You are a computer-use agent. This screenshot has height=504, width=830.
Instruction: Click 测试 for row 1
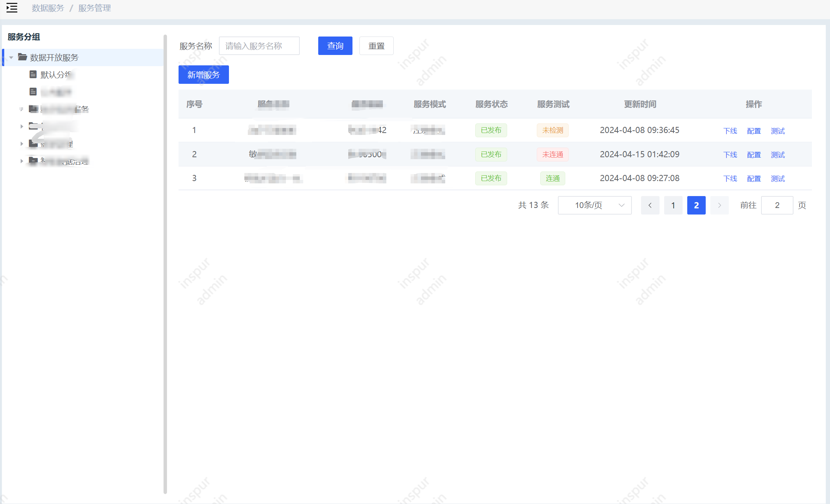(x=778, y=131)
